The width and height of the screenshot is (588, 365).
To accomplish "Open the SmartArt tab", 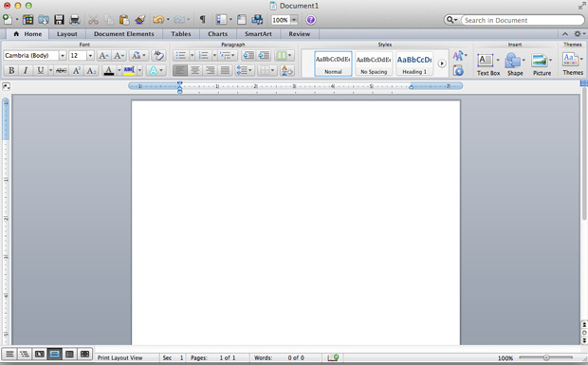I will 258,34.
